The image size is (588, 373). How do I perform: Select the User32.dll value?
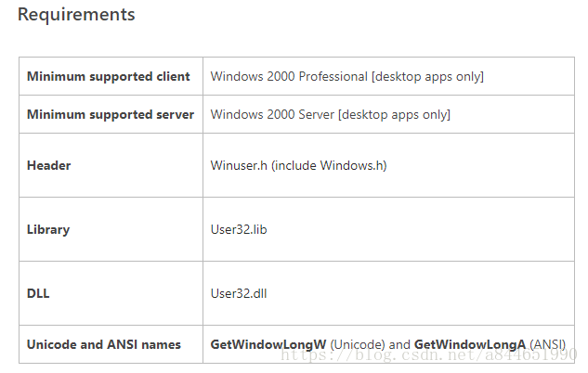[x=239, y=293]
